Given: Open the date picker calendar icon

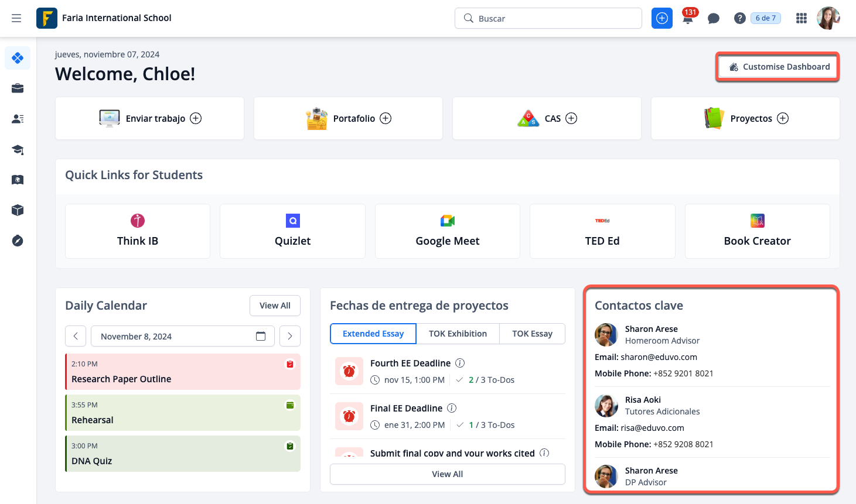Looking at the screenshot, I should [261, 336].
